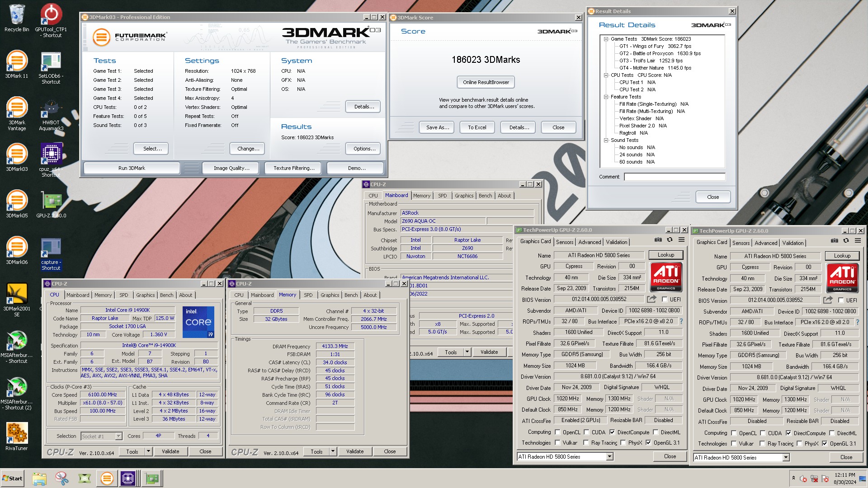
Task: Open the 3DMark Vantage desktop icon
Action: 17,114
